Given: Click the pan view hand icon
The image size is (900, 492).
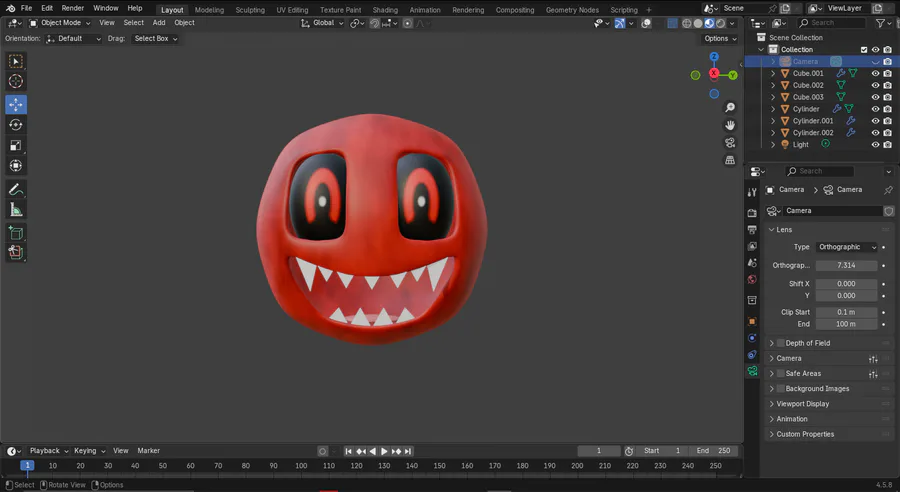Looking at the screenshot, I should click(730, 125).
